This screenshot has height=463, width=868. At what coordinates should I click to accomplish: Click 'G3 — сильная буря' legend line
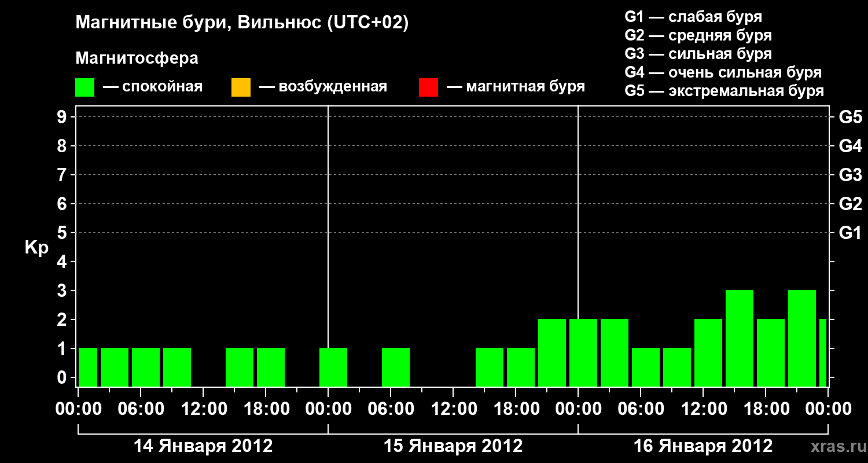click(x=698, y=54)
